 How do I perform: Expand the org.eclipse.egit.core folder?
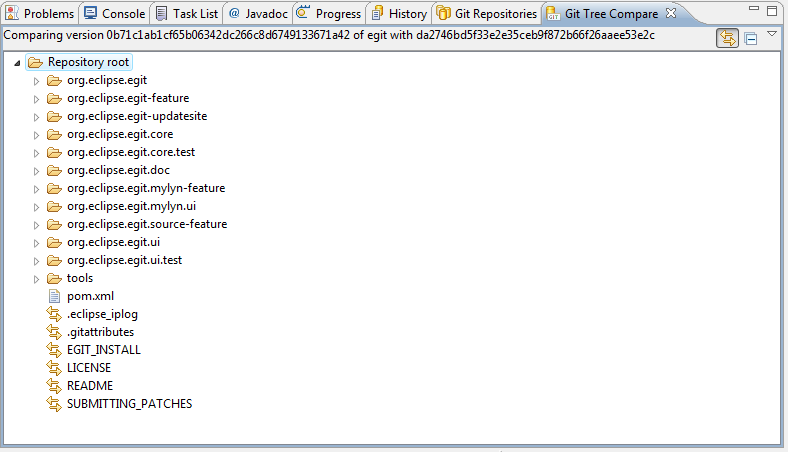[x=36, y=134]
